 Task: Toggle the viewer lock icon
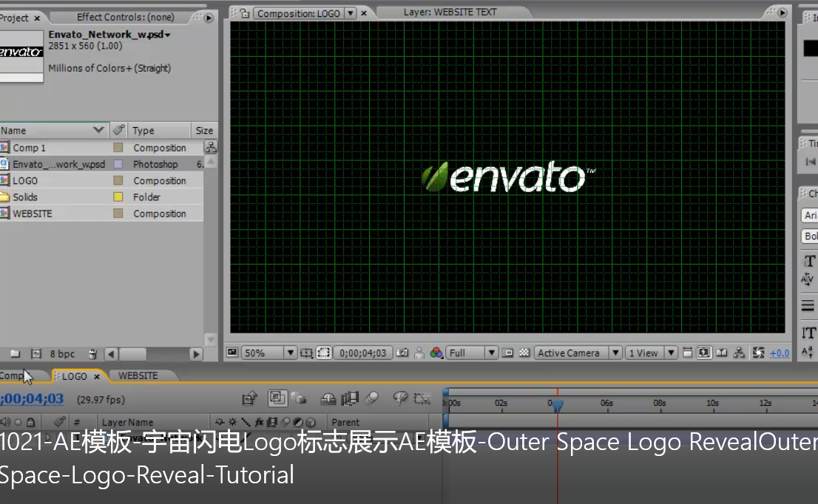click(x=244, y=13)
